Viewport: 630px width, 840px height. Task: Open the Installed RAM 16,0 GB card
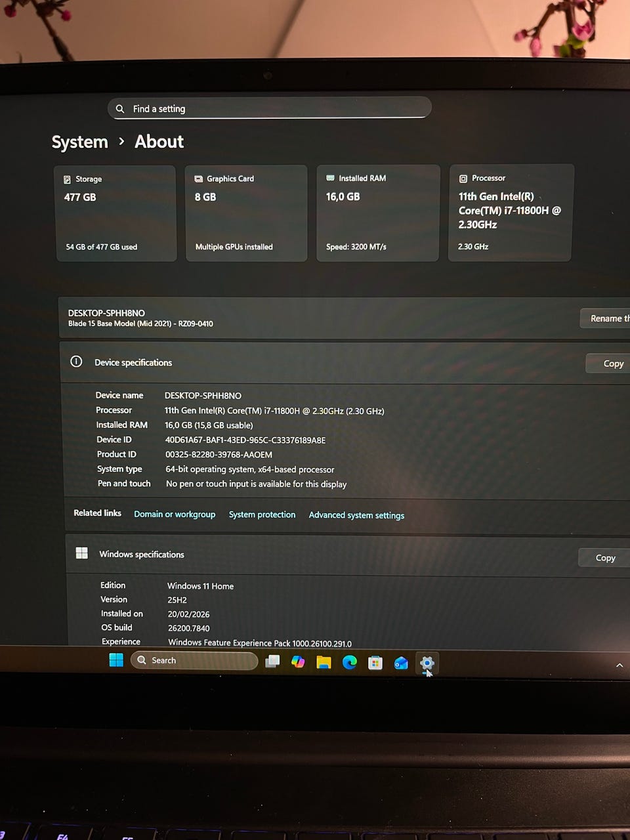click(378, 213)
